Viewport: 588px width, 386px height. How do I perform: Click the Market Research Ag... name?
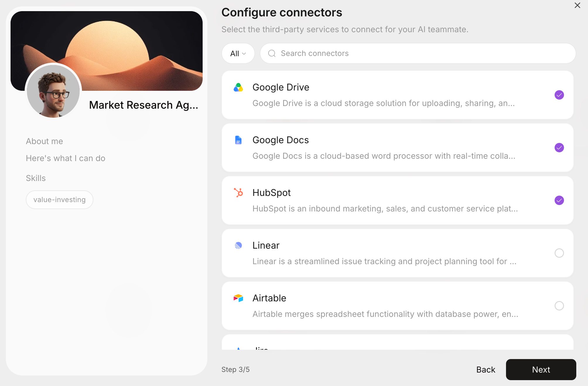click(143, 105)
